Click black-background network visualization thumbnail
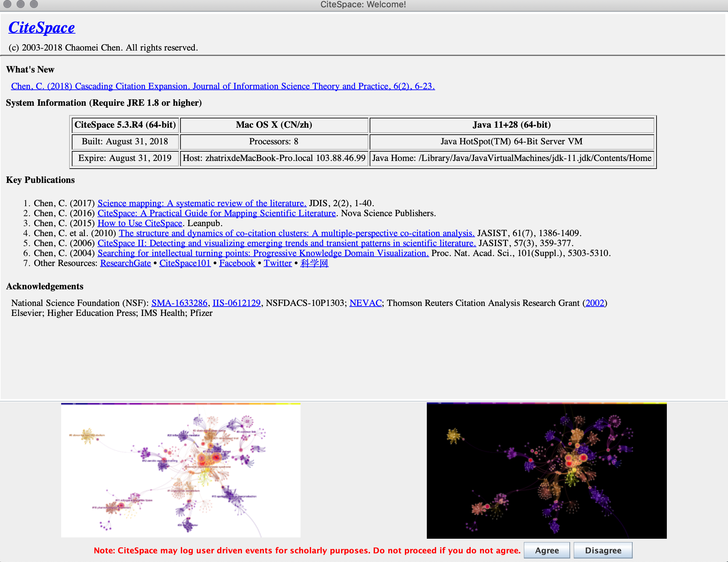Image resolution: width=728 pixels, height=562 pixels. pos(546,470)
